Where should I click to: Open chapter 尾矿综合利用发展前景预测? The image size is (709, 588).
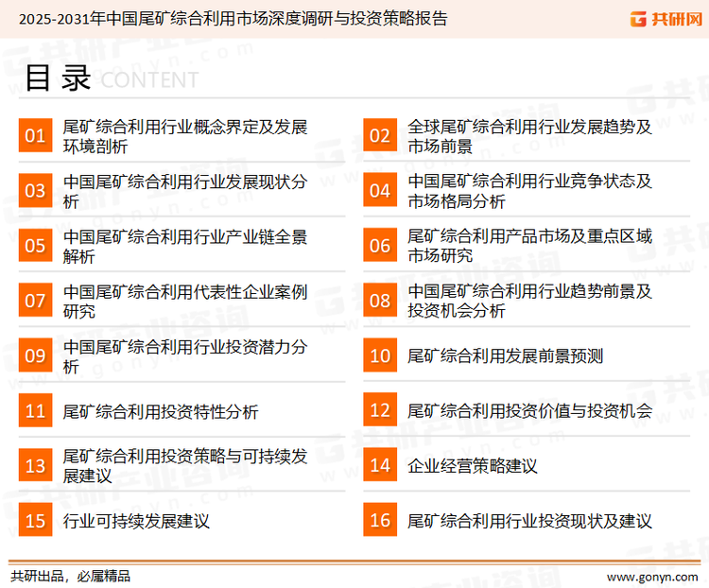(505, 356)
